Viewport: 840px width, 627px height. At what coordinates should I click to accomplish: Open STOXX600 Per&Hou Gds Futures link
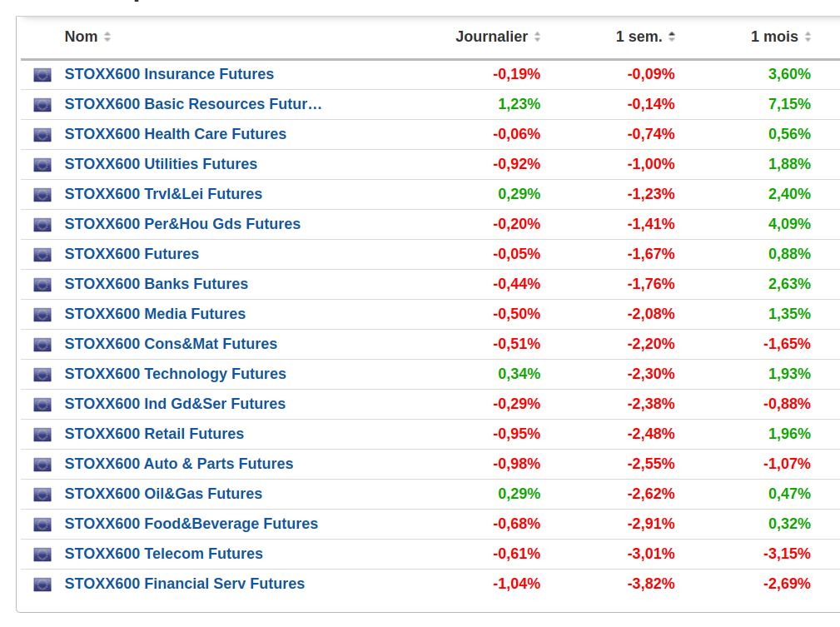pyautogui.click(x=182, y=224)
